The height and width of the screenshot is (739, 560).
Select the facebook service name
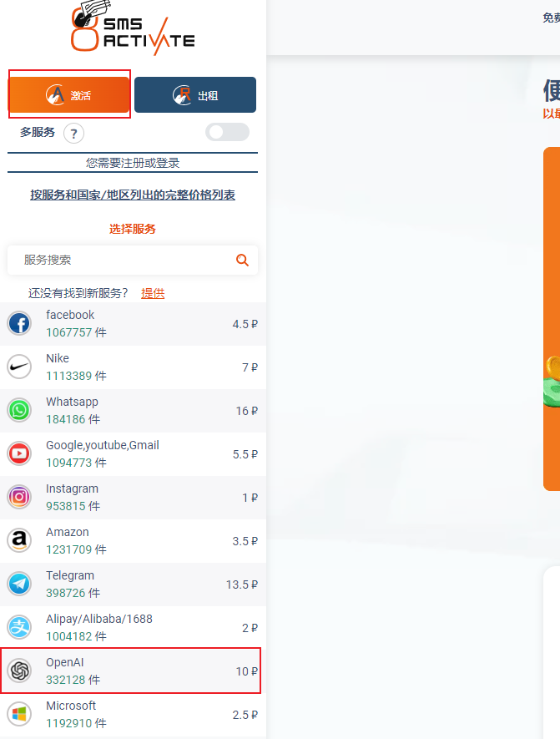(70, 315)
